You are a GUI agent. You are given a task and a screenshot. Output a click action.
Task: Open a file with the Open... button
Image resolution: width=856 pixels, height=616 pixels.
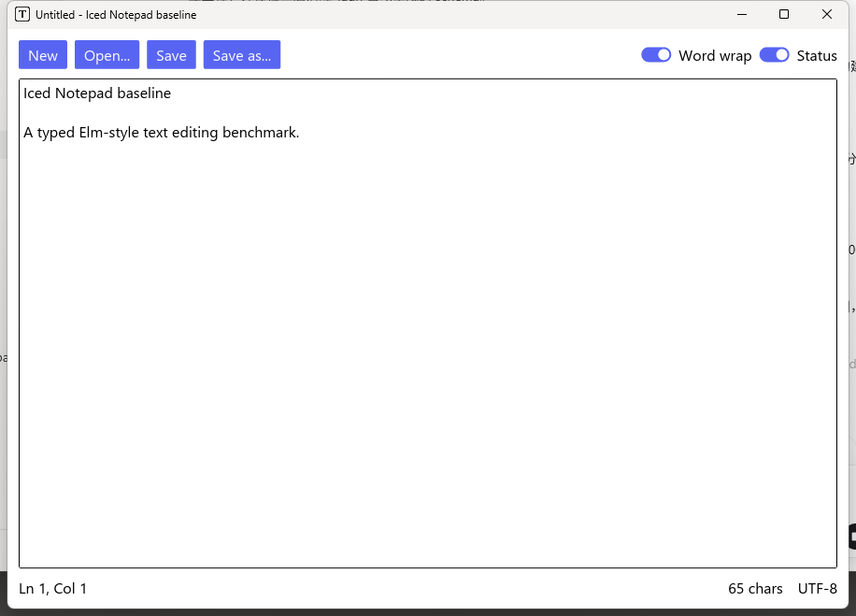click(x=107, y=55)
